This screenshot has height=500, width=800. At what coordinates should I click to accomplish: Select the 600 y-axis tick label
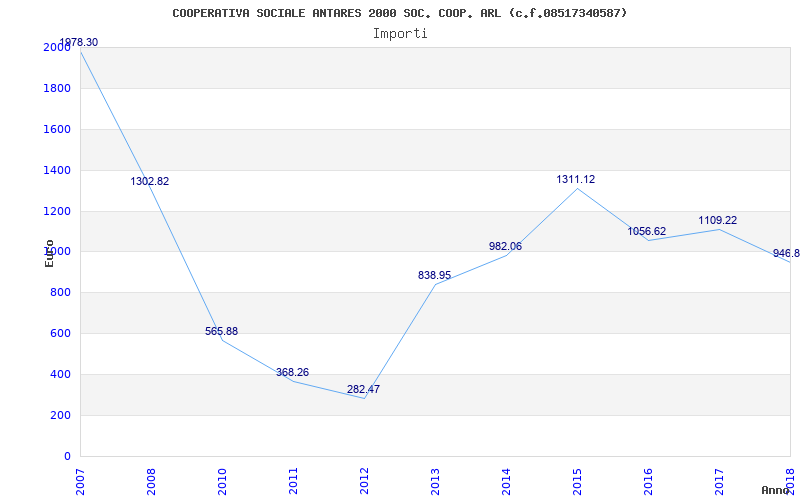click(x=60, y=333)
